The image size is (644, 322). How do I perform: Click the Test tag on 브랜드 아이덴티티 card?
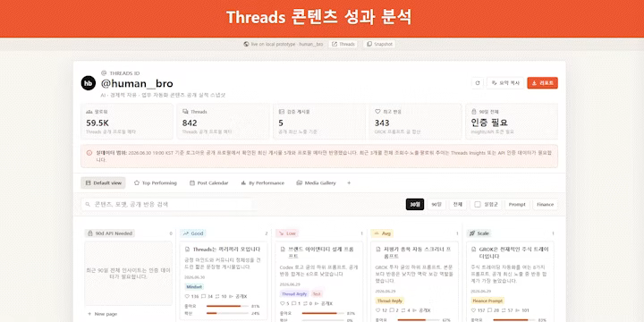coord(317,293)
